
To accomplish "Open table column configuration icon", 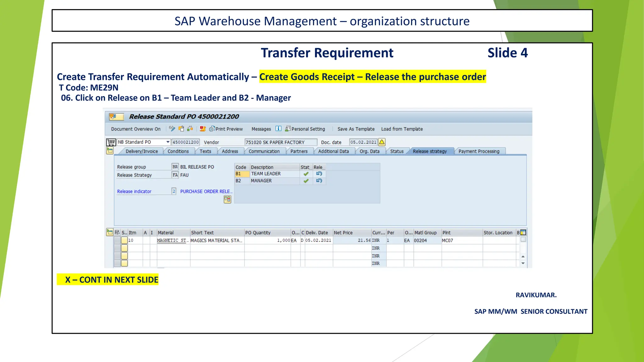I will point(523,233).
